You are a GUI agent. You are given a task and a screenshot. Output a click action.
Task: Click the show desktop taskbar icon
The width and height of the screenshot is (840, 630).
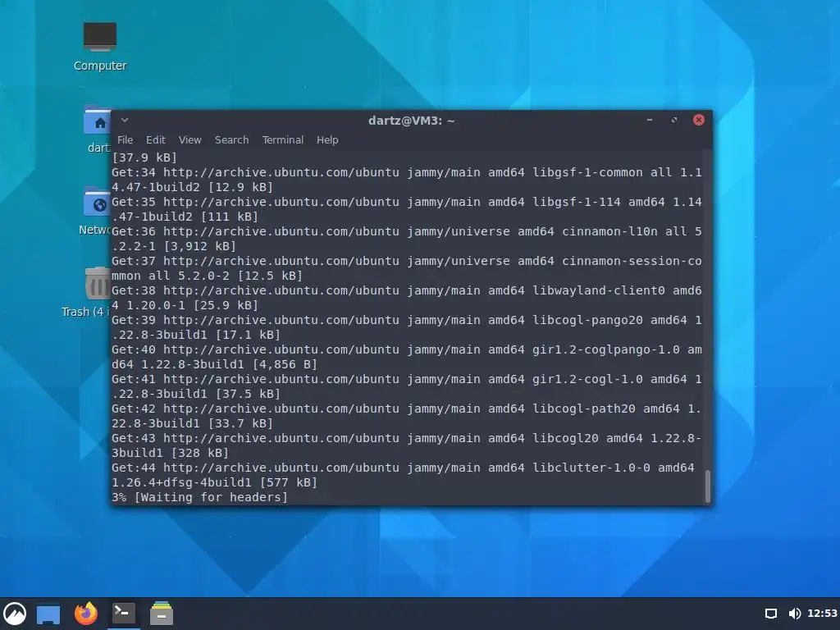click(48, 614)
